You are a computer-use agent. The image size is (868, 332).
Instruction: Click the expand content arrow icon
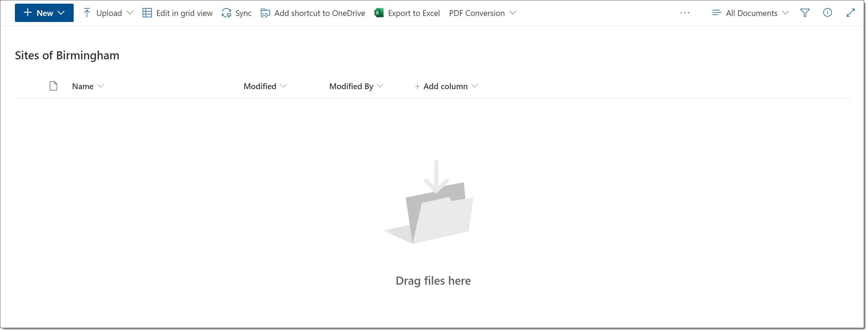[x=850, y=13]
